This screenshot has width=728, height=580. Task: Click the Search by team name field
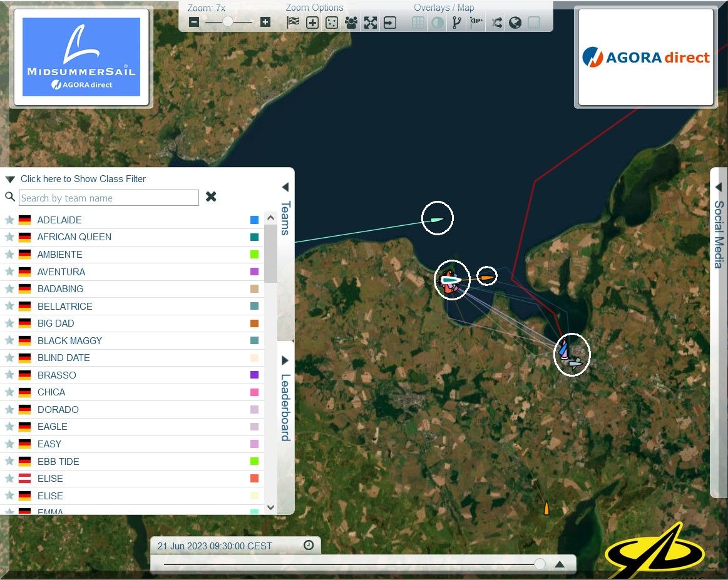[x=109, y=198]
